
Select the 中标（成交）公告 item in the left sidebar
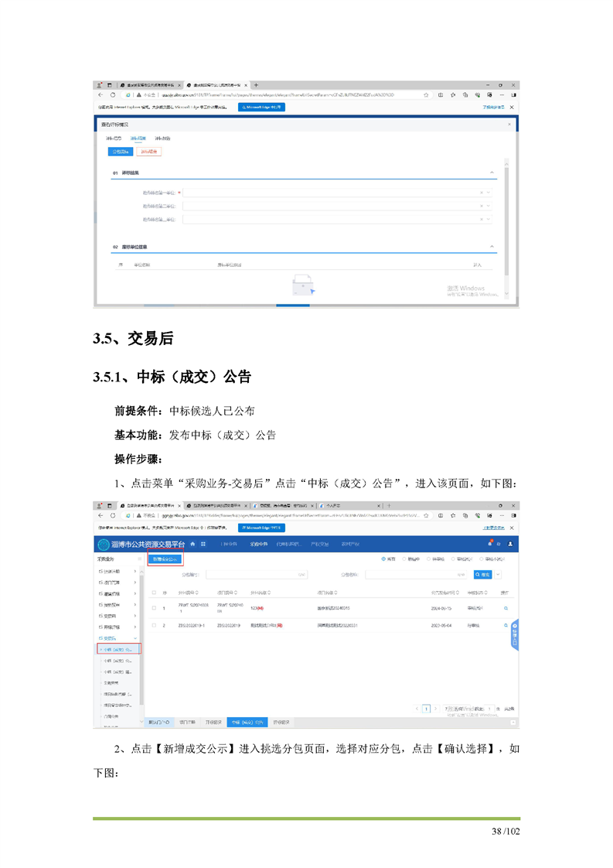pyautogui.click(x=118, y=649)
